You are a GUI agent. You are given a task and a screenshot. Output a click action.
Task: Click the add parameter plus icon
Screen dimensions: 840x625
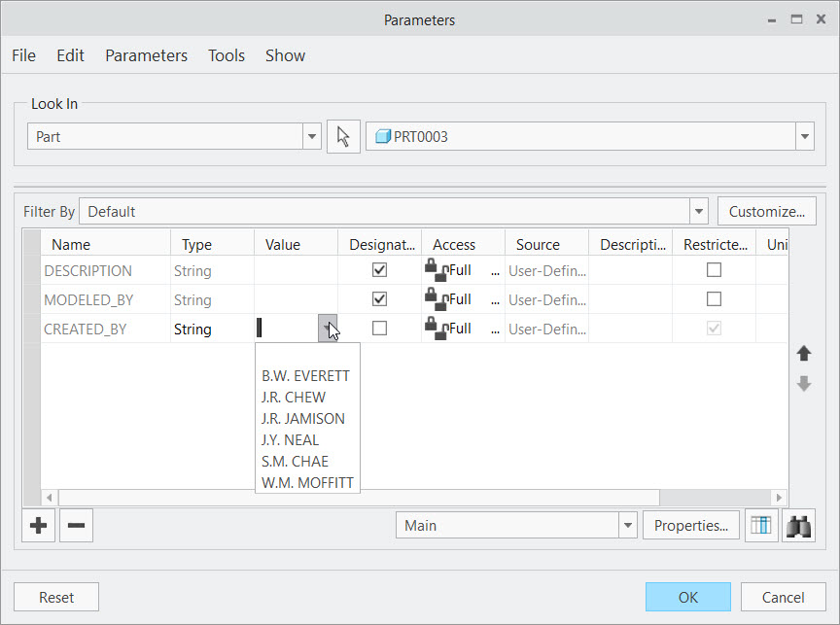coord(38,525)
